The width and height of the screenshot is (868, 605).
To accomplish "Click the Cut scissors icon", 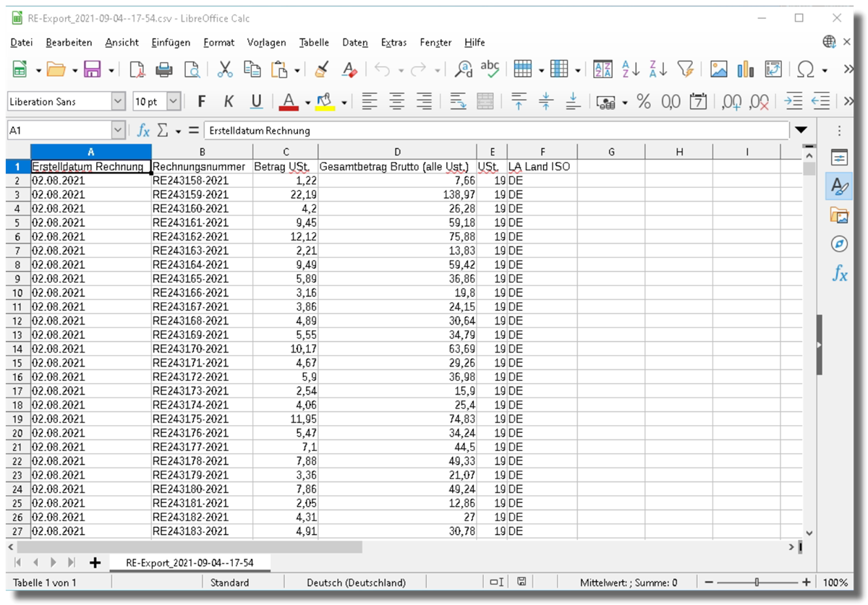I will point(225,69).
